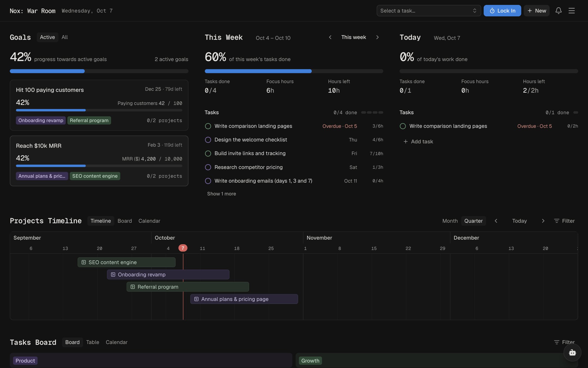The width and height of the screenshot is (588, 368).
Task: Click This week label in week navigator
Action: click(x=354, y=37)
